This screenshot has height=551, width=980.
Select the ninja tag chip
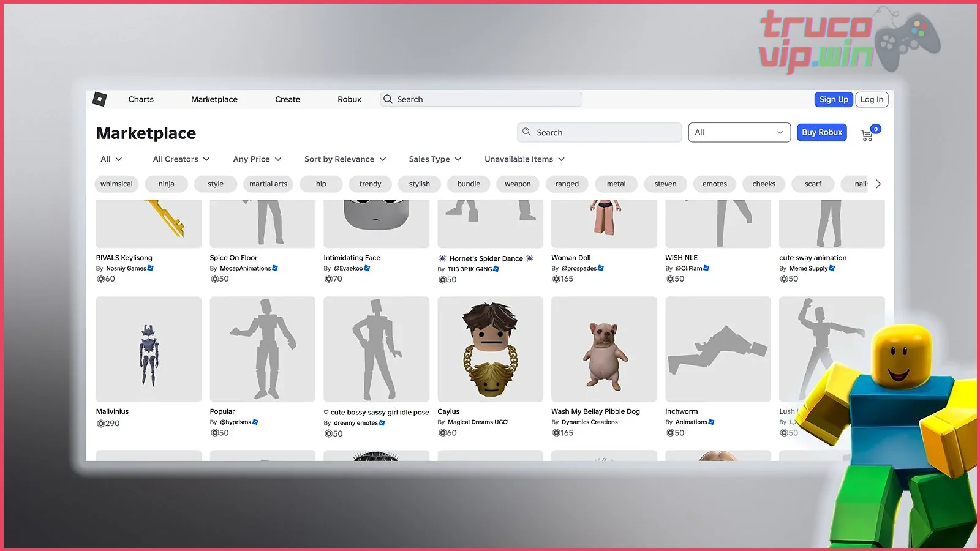(166, 184)
